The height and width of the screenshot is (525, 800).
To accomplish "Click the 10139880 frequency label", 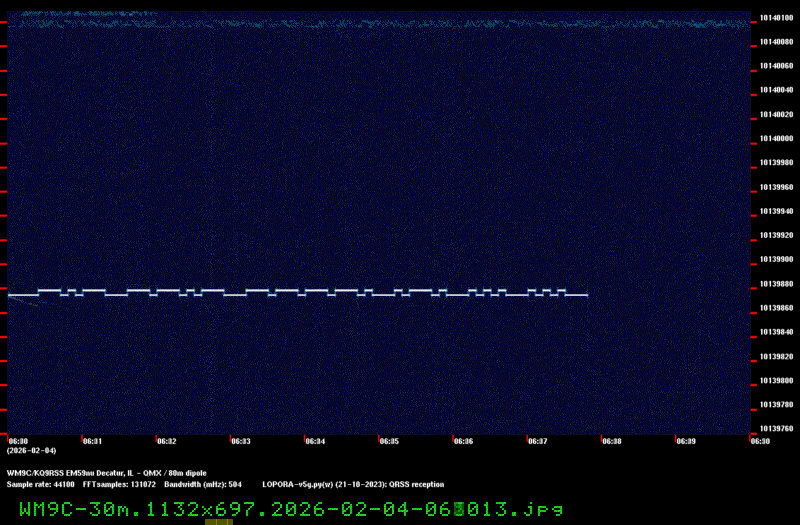I will pos(776,284).
